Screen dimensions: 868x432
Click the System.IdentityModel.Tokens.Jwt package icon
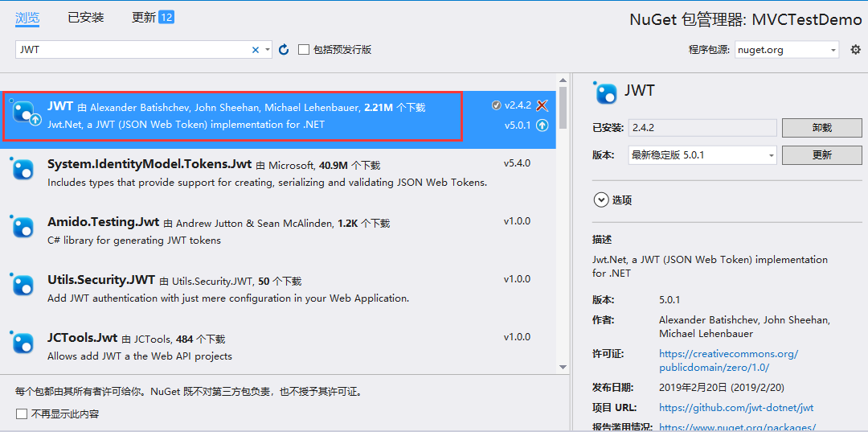[x=23, y=168]
